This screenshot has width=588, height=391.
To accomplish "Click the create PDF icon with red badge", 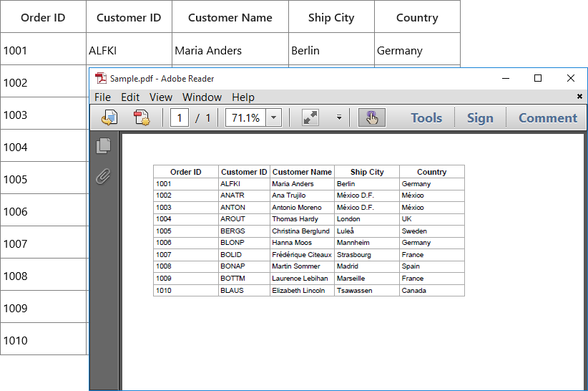I will [142, 118].
